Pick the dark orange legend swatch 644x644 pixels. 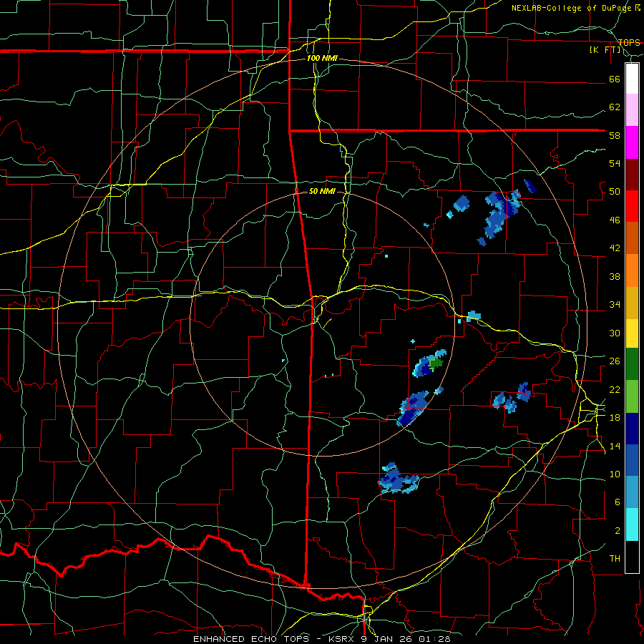pos(632,238)
